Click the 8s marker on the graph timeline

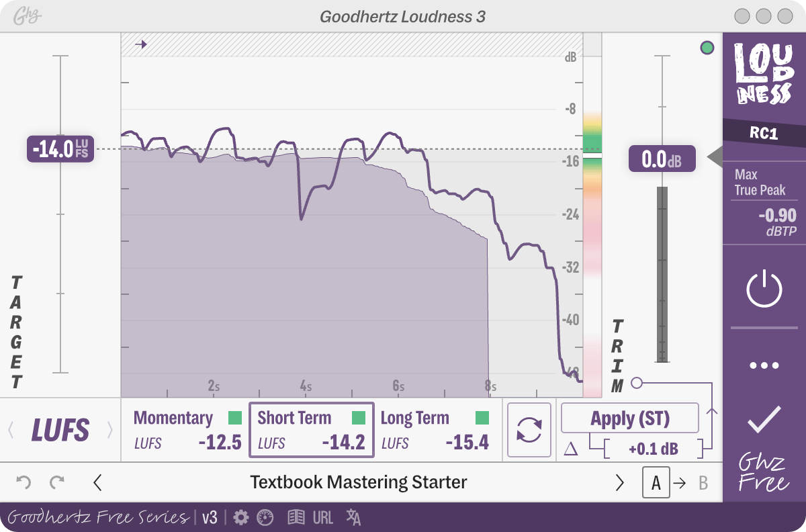click(490, 386)
